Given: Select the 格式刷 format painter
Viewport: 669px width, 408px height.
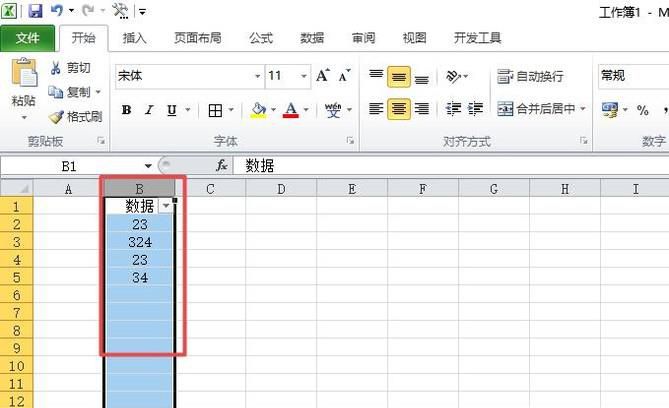Looking at the screenshot, I should (75, 116).
